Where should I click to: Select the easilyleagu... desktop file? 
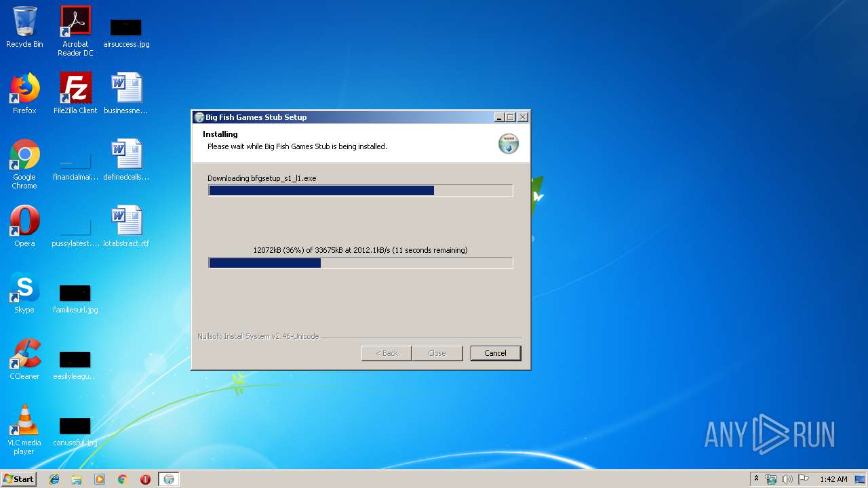click(75, 365)
